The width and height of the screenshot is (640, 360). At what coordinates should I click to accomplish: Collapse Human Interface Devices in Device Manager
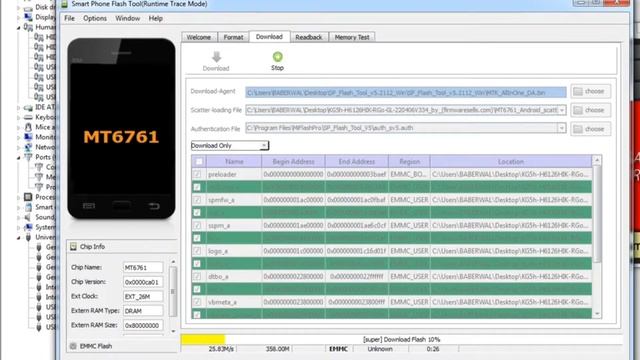pos(18,27)
